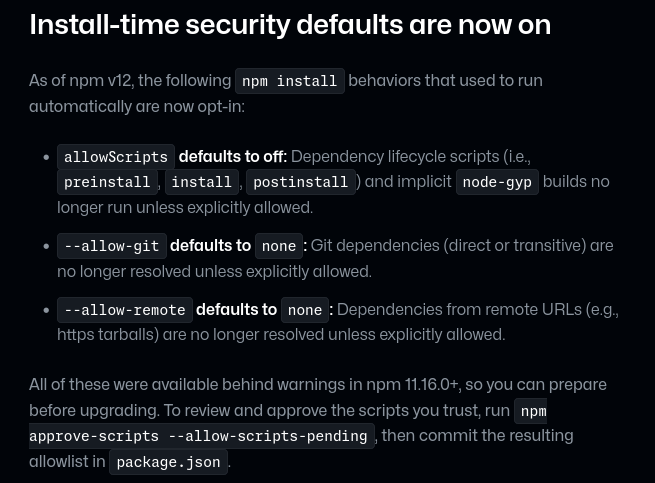Viewport: 655px width, 483px height.
Task: Click the postinstall code snippet
Action: (301, 182)
